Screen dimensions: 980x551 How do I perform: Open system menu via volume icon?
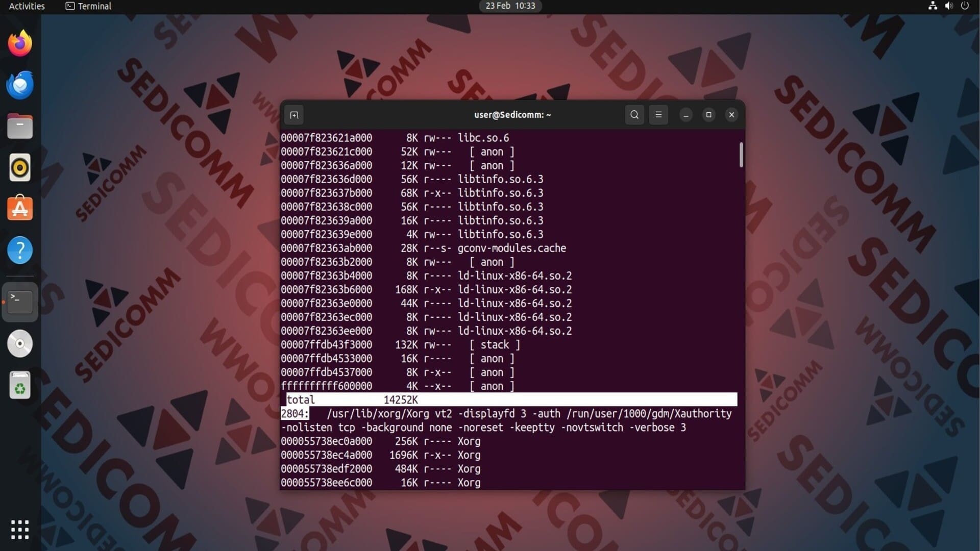click(948, 6)
